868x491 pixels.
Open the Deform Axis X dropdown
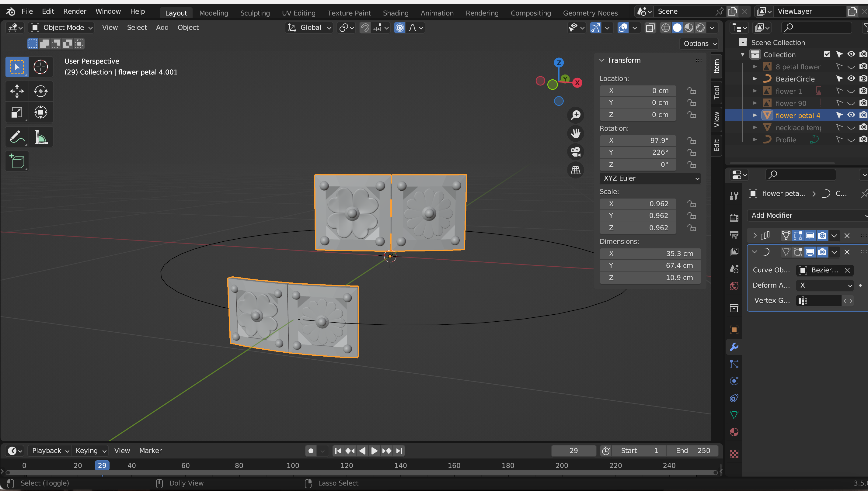(824, 285)
